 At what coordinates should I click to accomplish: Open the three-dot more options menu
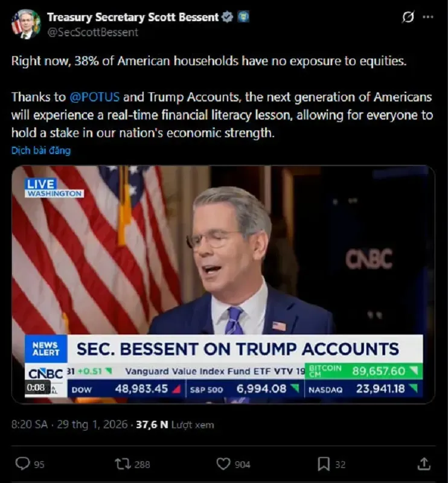[428, 18]
